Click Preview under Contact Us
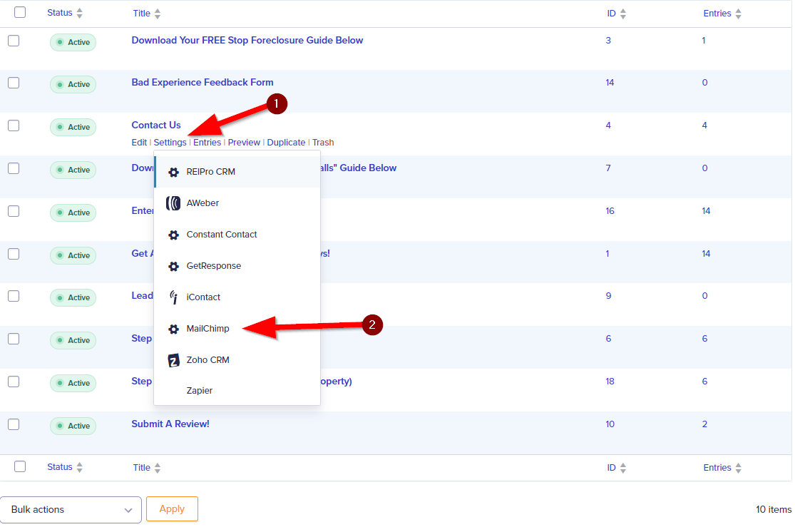795x532 pixels. pos(244,143)
